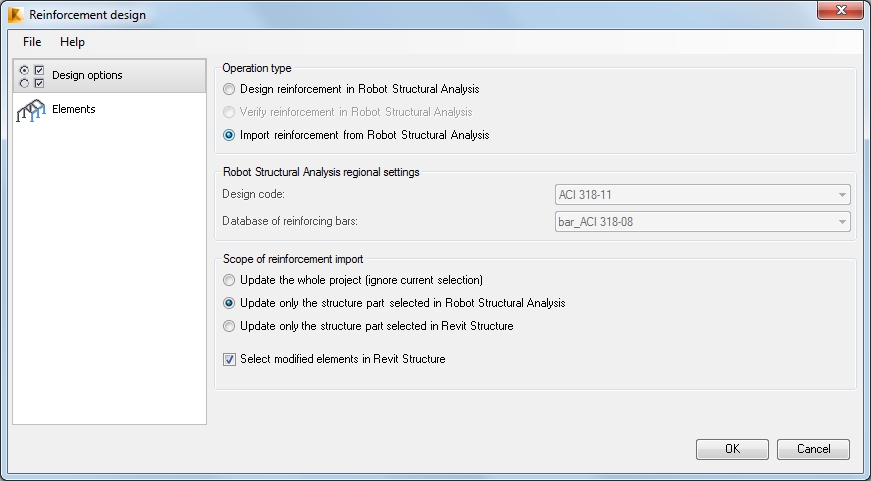Open the File menu
871x481 pixels.
(x=32, y=42)
